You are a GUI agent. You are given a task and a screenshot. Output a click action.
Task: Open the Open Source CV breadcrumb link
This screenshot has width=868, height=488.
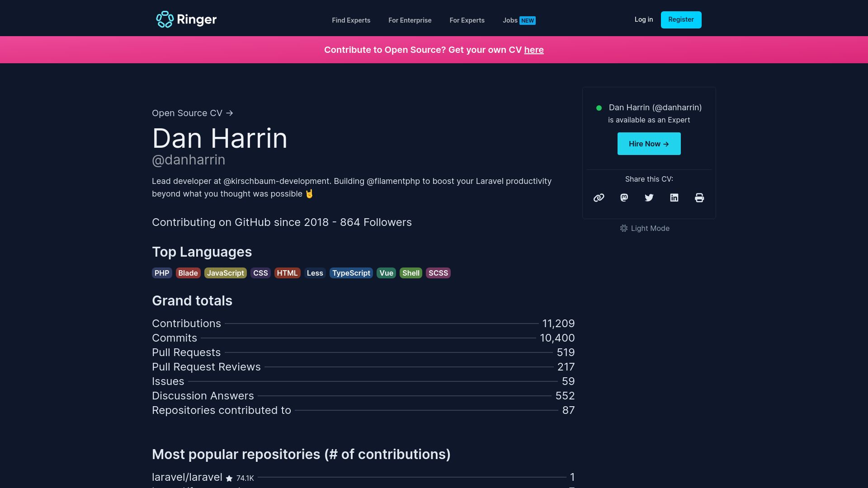coord(193,113)
